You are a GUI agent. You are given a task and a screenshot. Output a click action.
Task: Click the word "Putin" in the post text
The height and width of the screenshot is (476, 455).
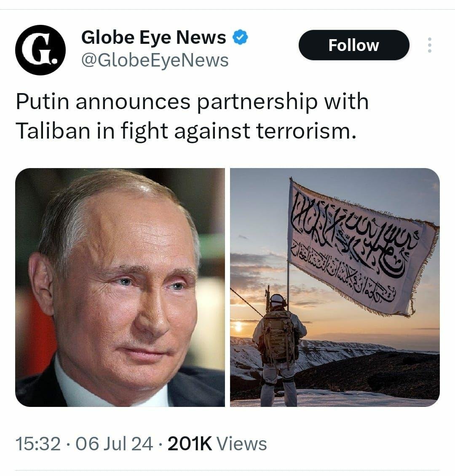[x=43, y=102]
